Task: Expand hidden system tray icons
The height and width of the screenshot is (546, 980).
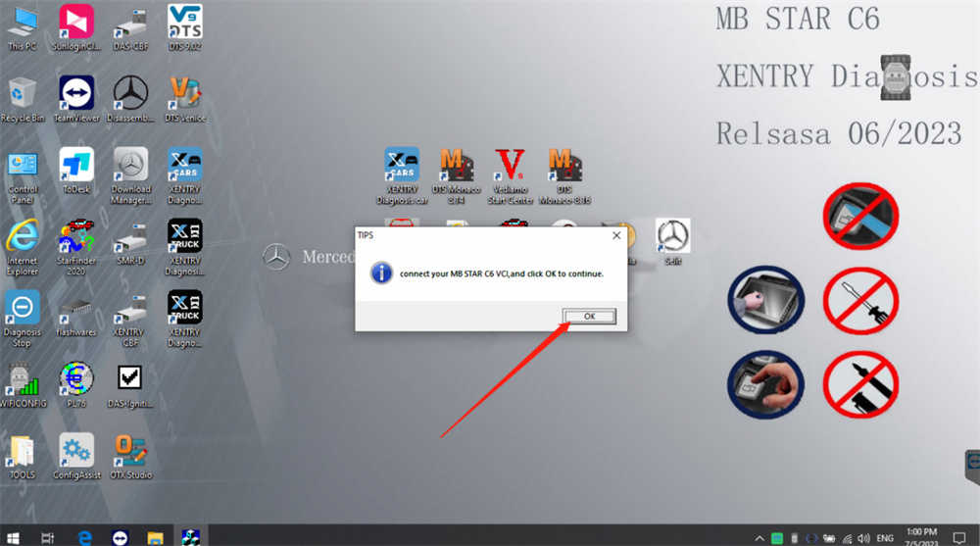Action: tap(759, 537)
